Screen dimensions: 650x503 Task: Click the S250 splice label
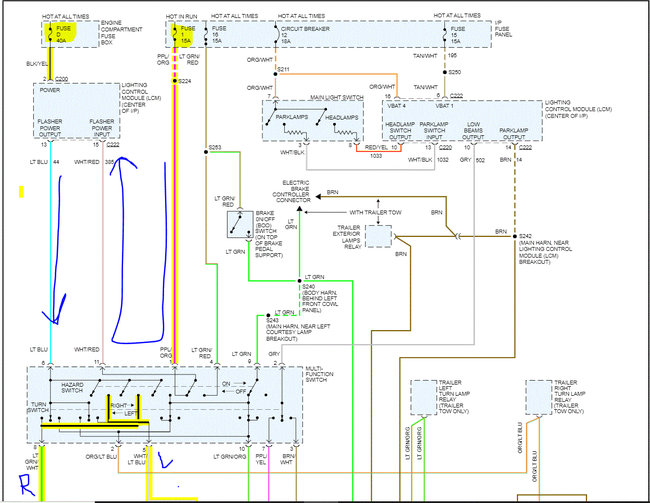tap(455, 72)
